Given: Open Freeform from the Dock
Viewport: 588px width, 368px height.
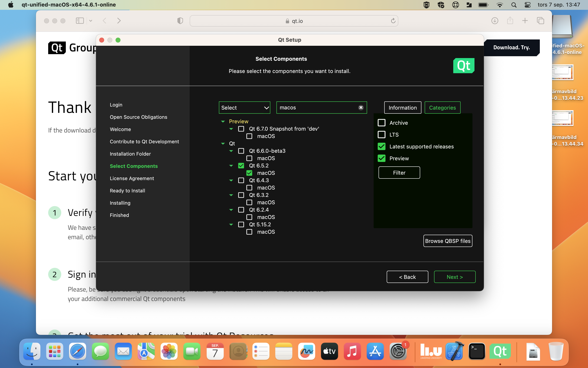Looking at the screenshot, I should pos(307,351).
